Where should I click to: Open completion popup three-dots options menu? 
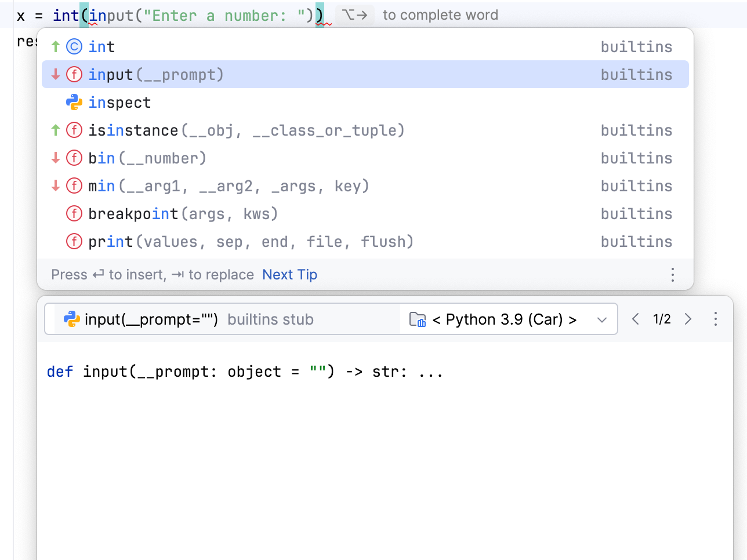(x=673, y=275)
